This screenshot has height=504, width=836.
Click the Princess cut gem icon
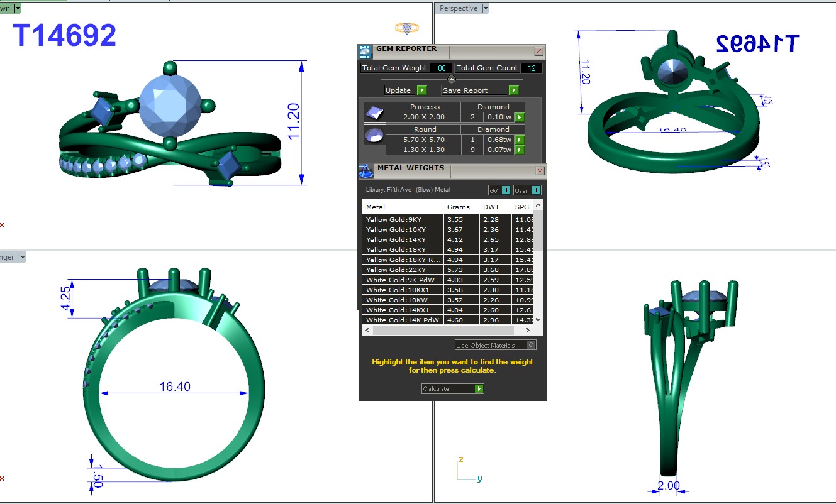point(374,112)
